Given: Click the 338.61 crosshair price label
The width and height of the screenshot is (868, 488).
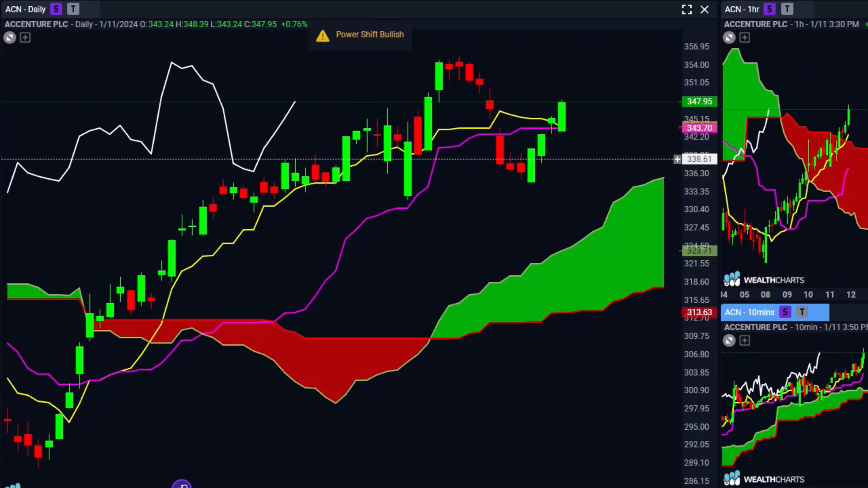Looking at the screenshot, I should 699,159.
